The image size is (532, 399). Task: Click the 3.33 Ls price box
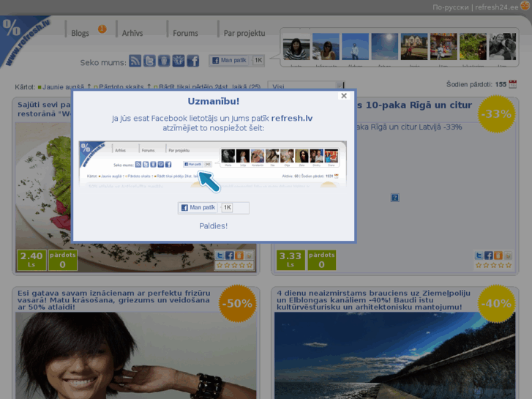click(x=291, y=260)
